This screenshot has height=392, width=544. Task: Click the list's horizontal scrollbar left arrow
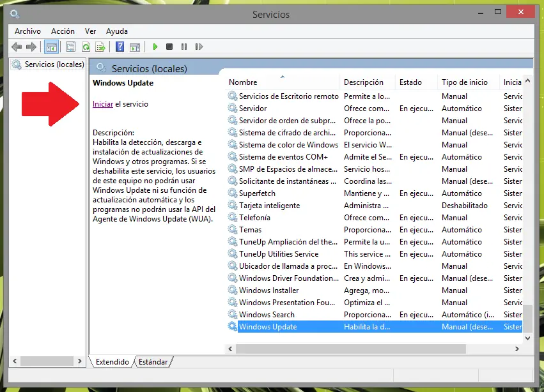(230, 349)
